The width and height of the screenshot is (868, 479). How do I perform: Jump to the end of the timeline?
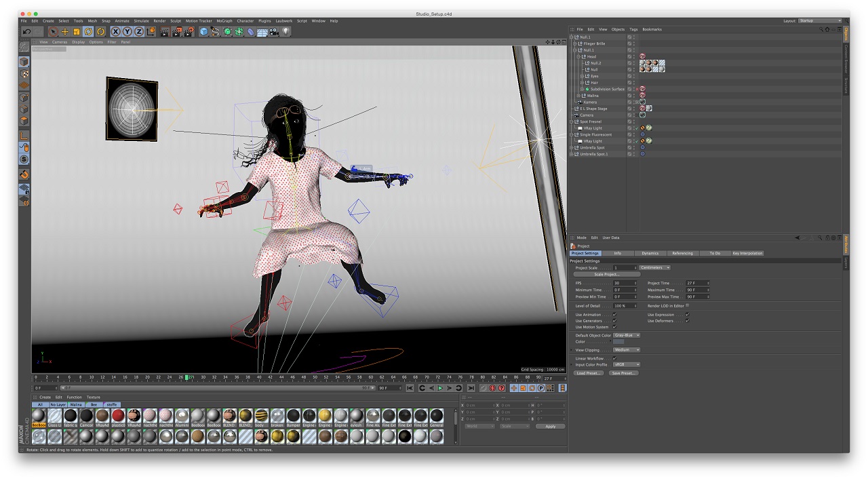471,388
